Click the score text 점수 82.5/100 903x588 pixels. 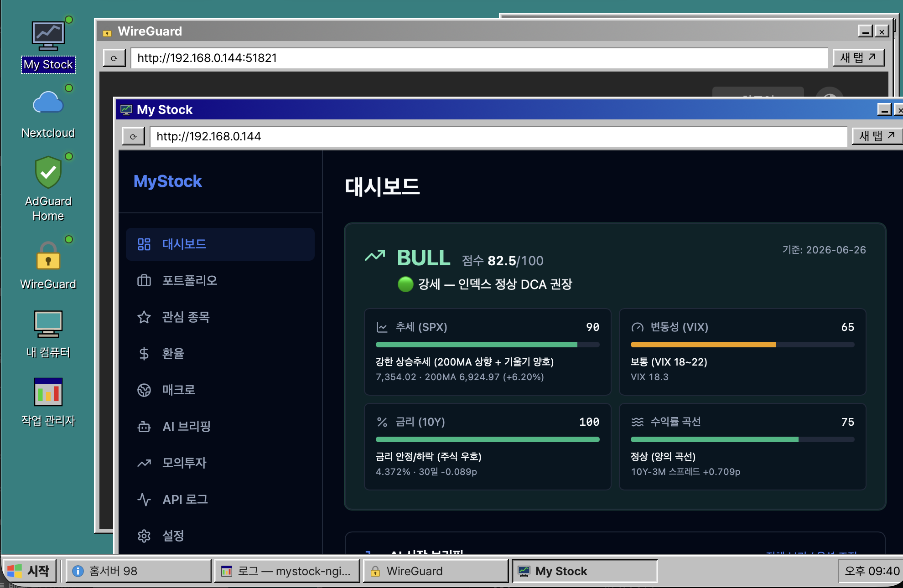[x=503, y=261]
